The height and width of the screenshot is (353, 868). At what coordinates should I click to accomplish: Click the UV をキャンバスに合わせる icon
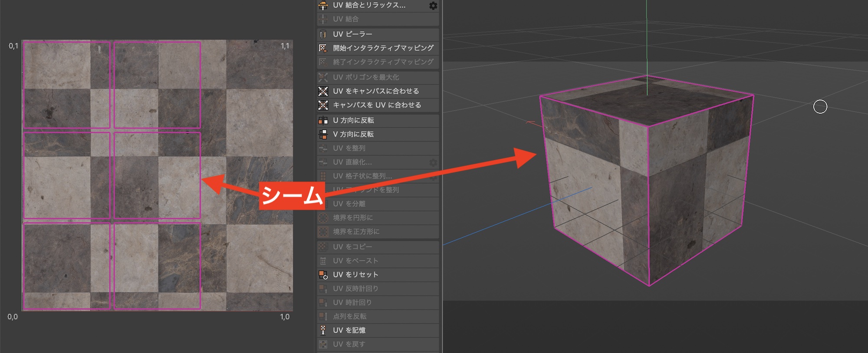tap(323, 91)
